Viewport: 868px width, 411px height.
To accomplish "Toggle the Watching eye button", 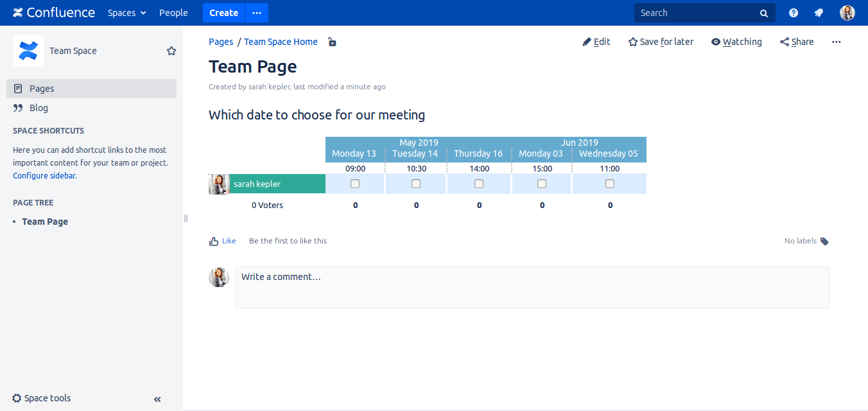I will point(736,42).
